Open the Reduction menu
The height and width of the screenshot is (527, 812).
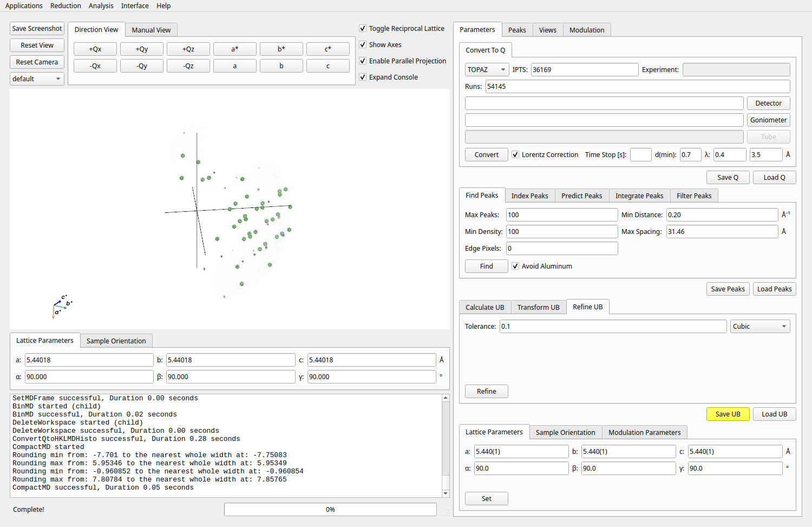[x=66, y=5]
